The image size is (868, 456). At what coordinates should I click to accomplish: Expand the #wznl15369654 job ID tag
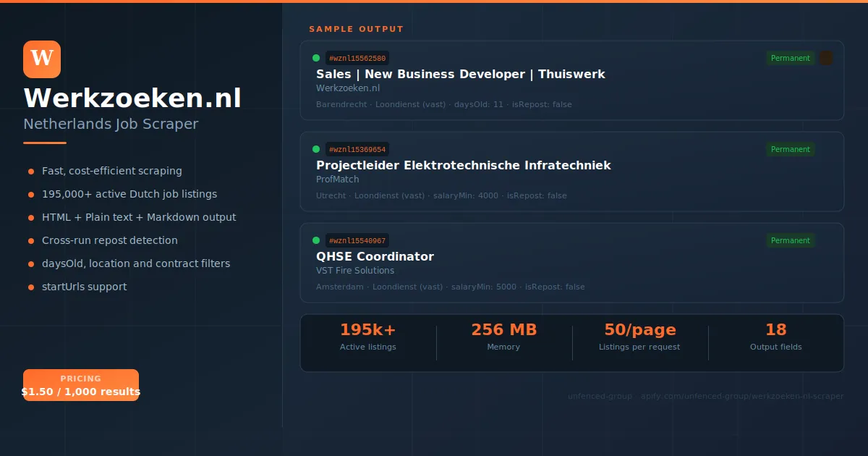[x=357, y=149]
